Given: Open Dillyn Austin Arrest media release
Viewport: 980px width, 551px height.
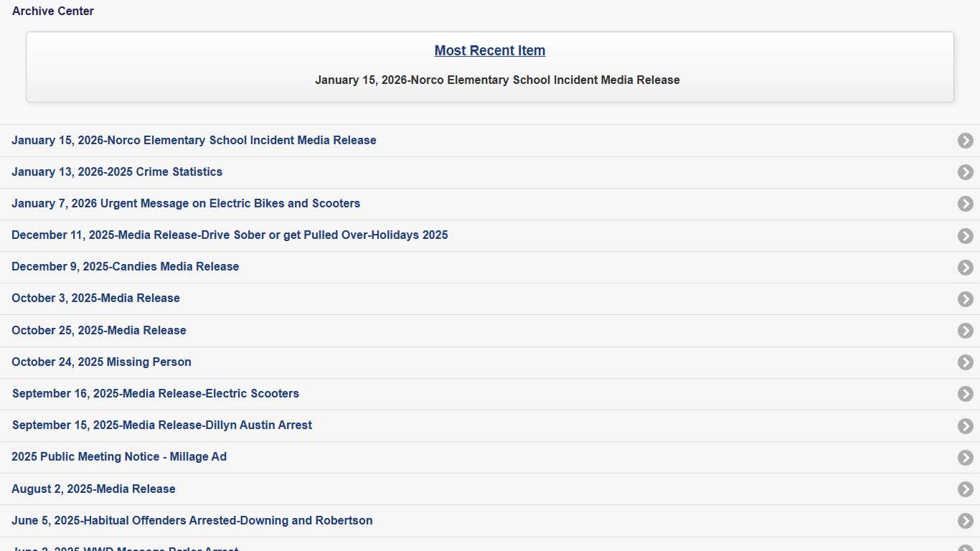Looking at the screenshot, I should point(162,425).
